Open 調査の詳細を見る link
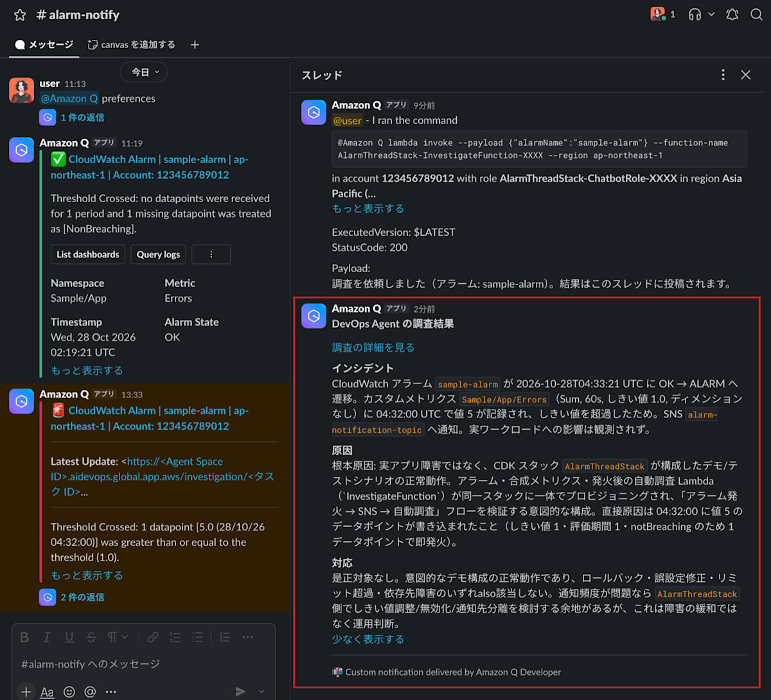 coord(373,347)
